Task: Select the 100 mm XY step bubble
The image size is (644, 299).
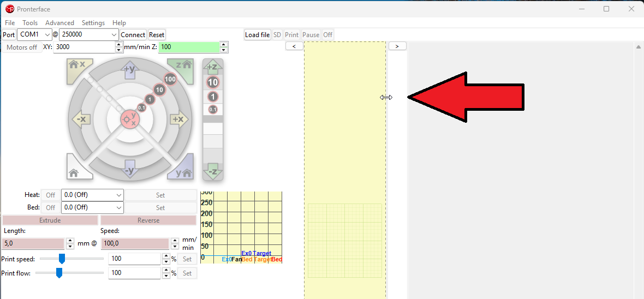Action: click(x=170, y=79)
